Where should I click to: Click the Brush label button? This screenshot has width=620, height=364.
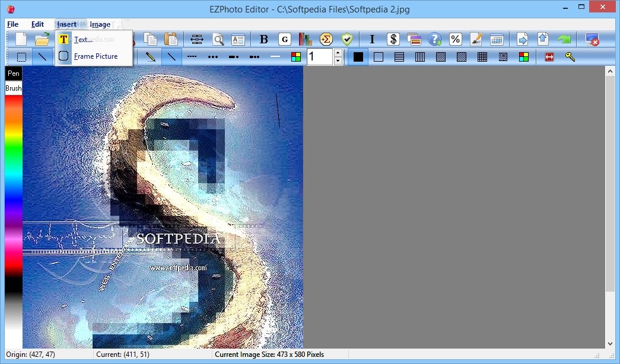(14, 88)
